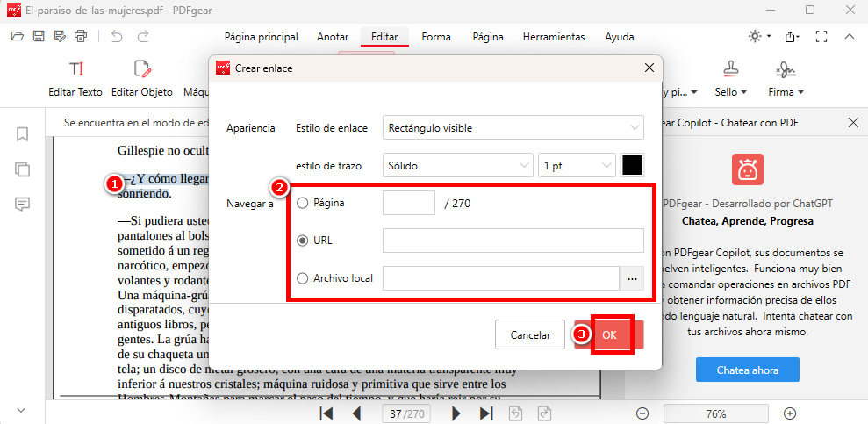This screenshot has width=868, height=424.
Task: Click the 76% zoom level box
Action: tap(716, 413)
